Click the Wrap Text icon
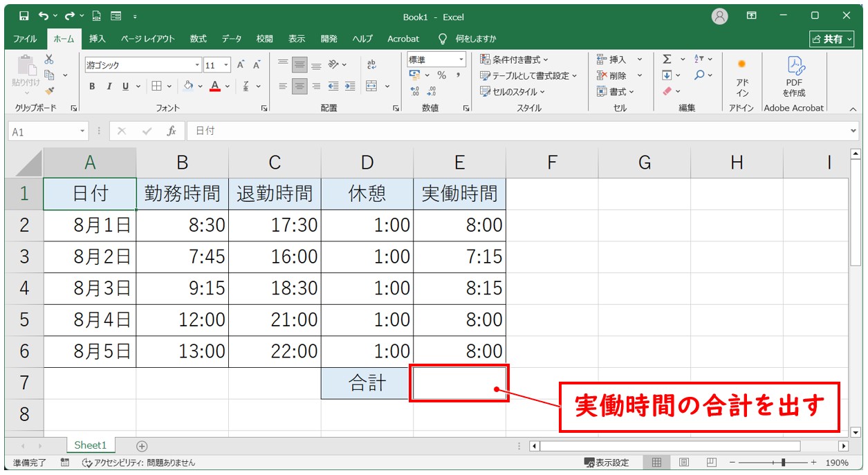This screenshot has height=475, width=868. (371, 65)
